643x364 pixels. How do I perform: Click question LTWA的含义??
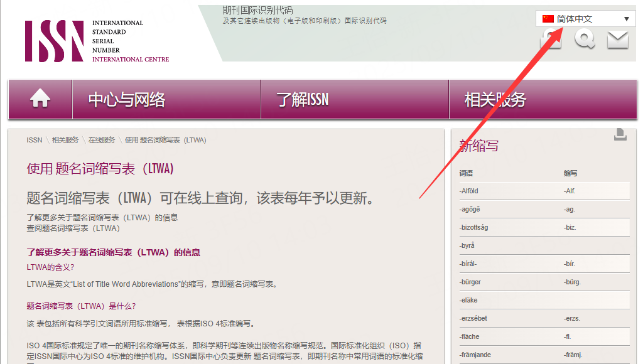(50, 267)
